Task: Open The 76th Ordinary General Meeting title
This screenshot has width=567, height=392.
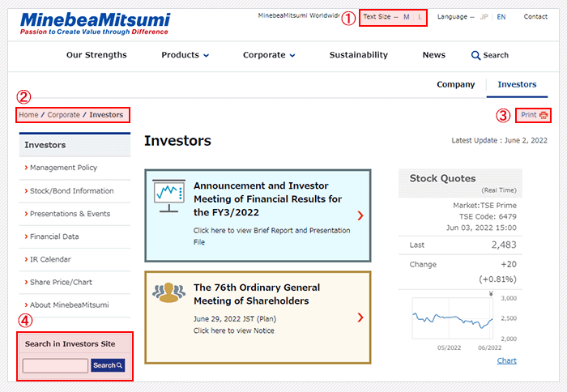Action: click(x=257, y=294)
